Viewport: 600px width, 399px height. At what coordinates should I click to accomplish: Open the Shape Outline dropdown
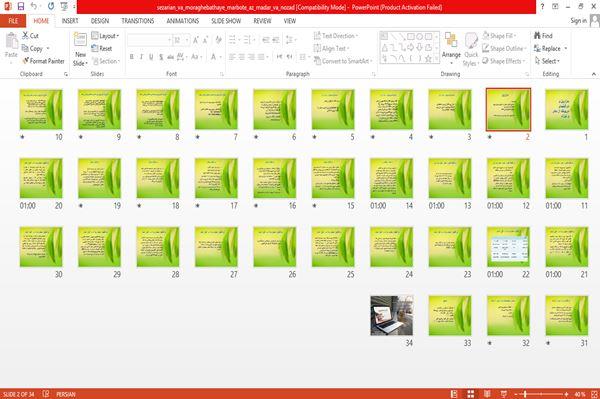coord(504,48)
